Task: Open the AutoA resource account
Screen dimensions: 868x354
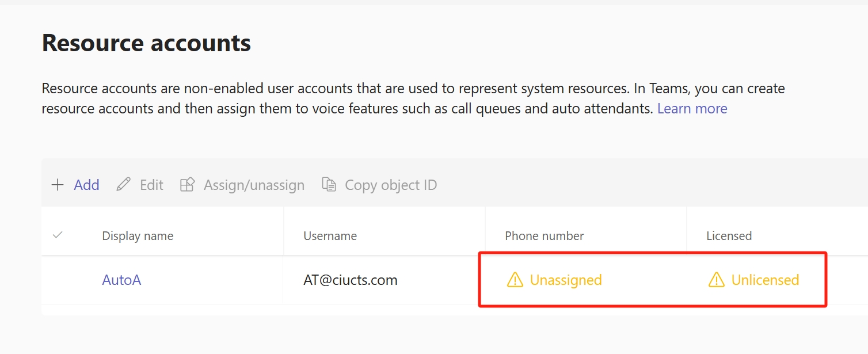Action: click(121, 280)
